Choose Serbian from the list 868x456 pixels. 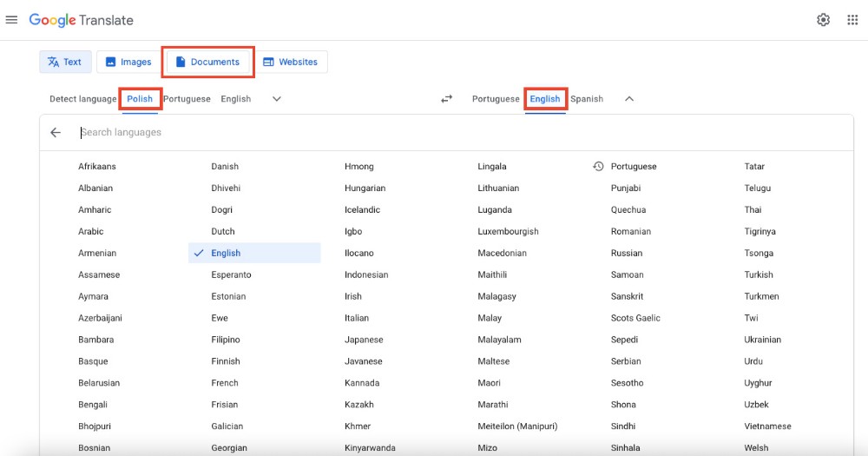(x=626, y=361)
